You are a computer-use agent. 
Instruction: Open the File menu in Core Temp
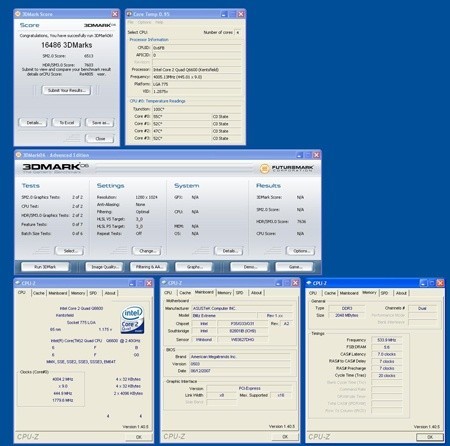coord(130,22)
